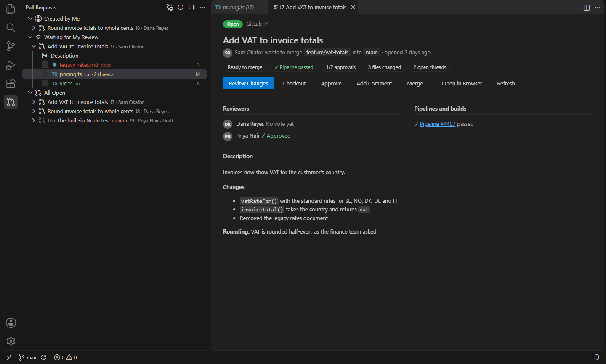Select the Pull Requests activity bar icon
The height and width of the screenshot is (364, 606).
click(11, 102)
